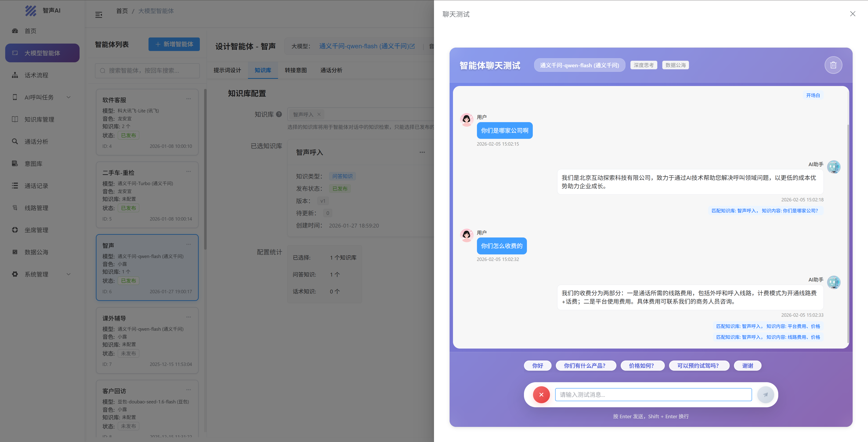Switch to the 转接意图 tab
The image size is (868, 442).
[x=295, y=70]
